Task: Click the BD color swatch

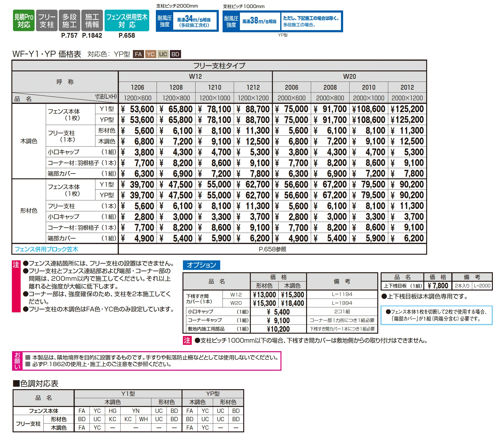Action: (x=175, y=54)
